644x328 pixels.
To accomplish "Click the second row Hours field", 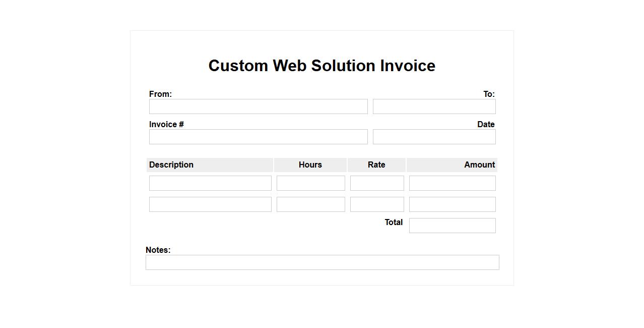I will pos(310,204).
